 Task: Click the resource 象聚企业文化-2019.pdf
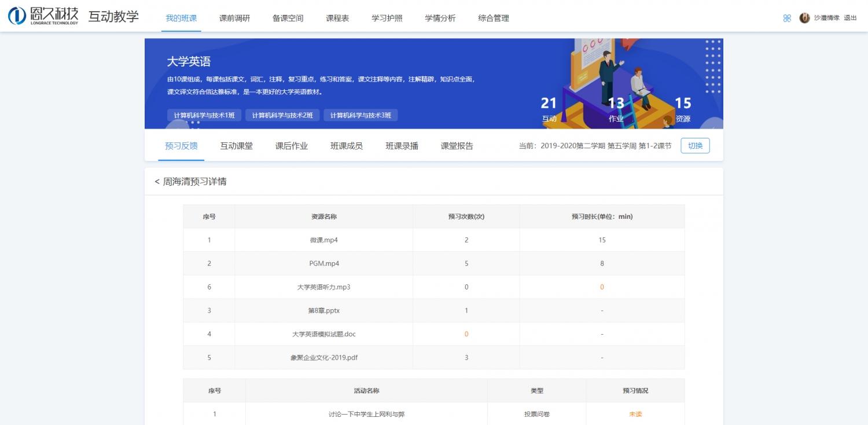tap(324, 358)
